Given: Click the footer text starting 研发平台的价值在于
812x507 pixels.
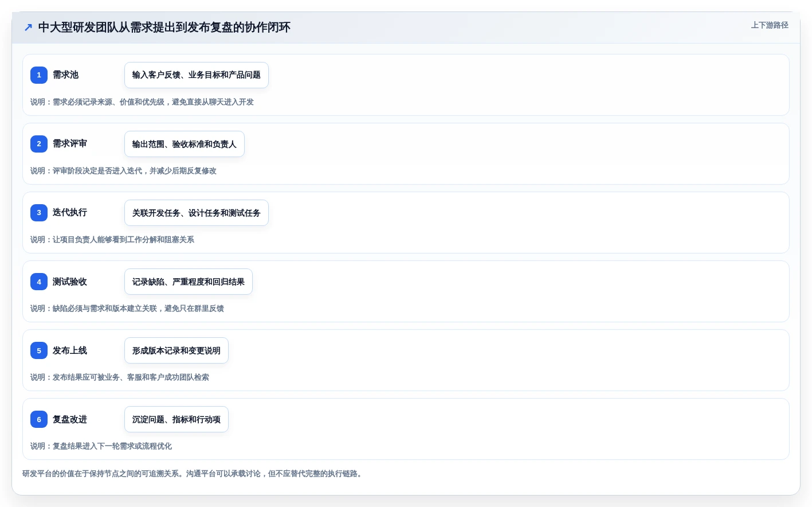Looking at the screenshot, I should point(194,474).
